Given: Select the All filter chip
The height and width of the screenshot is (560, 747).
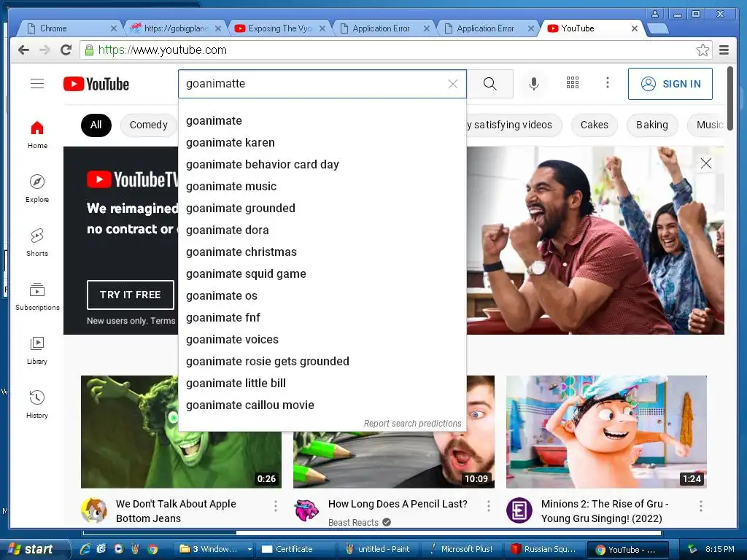Looking at the screenshot, I should (x=96, y=125).
